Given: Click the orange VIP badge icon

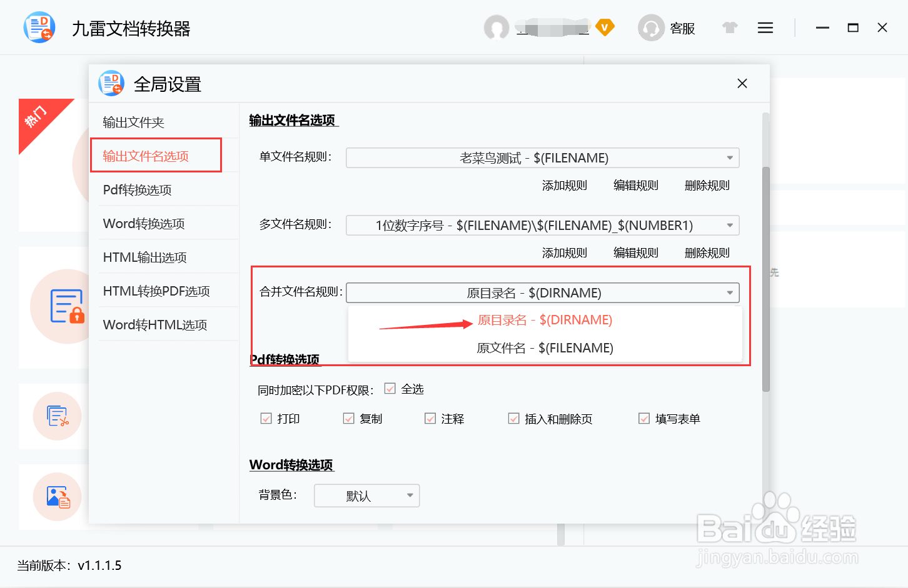Looking at the screenshot, I should [x=605, y=27].
